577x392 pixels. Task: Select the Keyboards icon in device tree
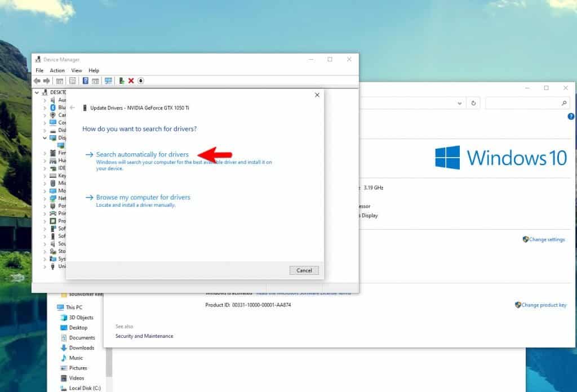[52, 175]
